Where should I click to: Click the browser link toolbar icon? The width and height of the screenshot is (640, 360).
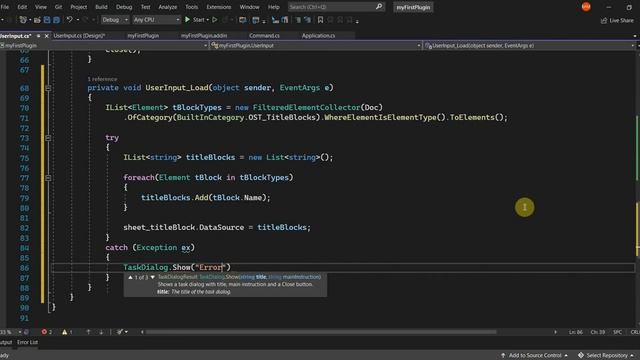coord(242,20)
